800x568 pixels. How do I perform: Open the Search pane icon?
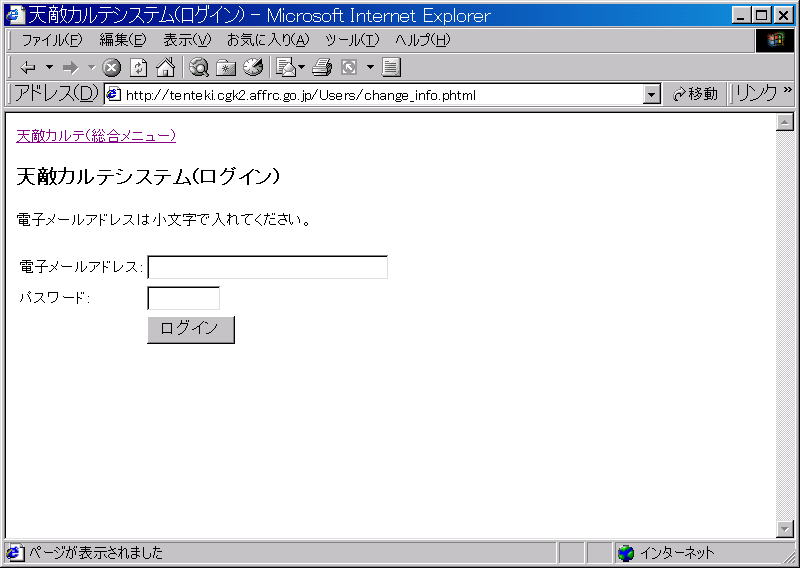click(199, 68)
